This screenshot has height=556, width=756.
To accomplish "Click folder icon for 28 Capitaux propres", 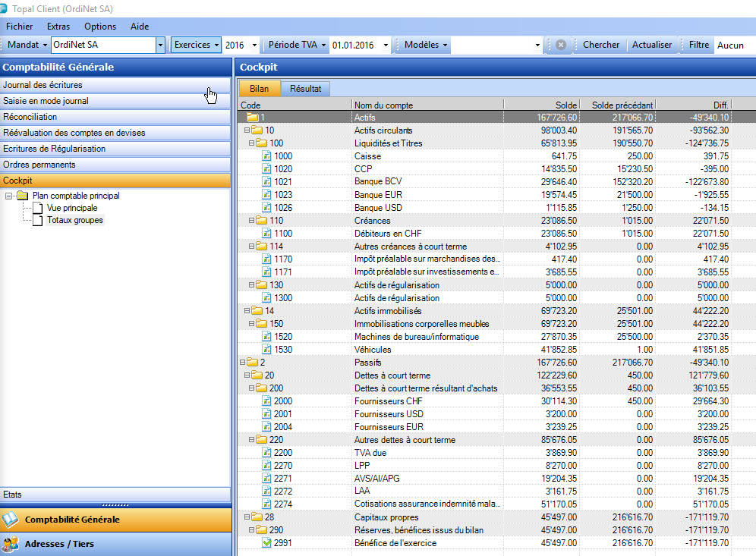I will 257,517.
